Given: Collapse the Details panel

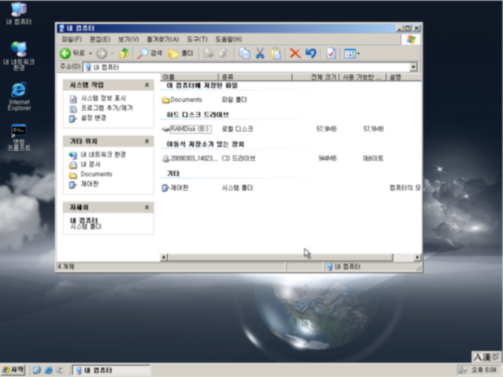Looking at the screenshot, I should 147,208.
